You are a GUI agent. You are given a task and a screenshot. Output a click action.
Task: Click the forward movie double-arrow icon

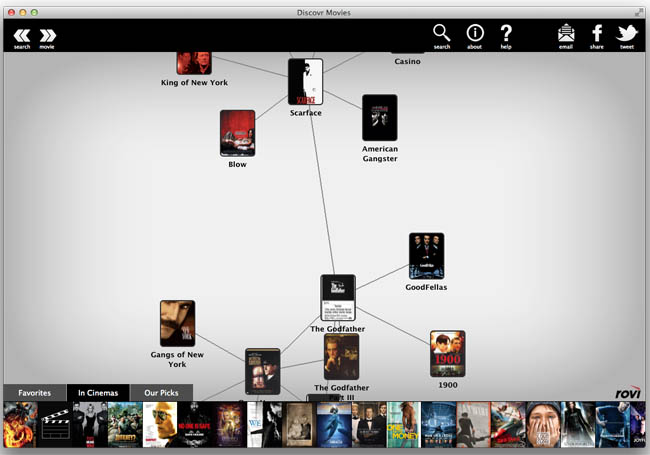coord(47,36)
